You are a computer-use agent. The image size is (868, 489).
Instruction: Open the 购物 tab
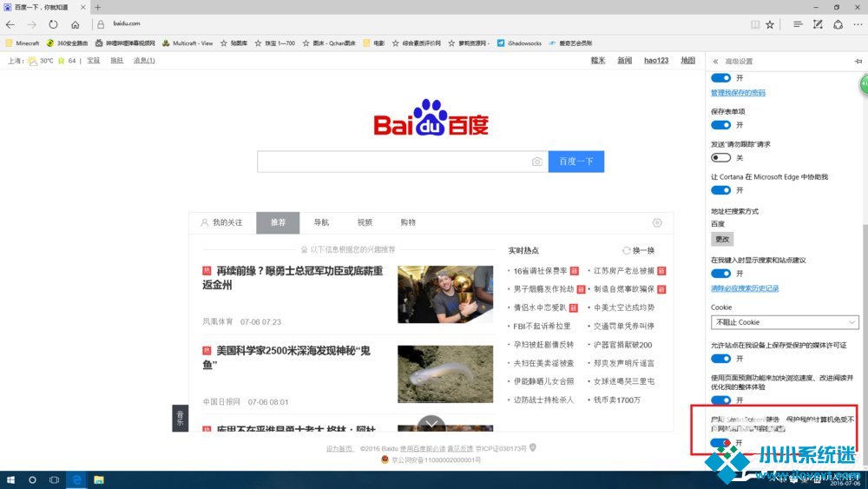(408, 222)
